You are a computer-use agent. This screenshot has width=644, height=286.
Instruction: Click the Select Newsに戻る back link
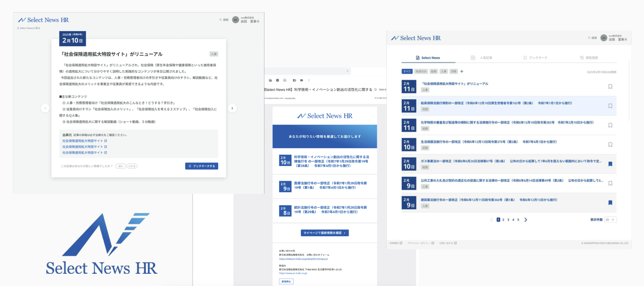(x=29, y=28)
